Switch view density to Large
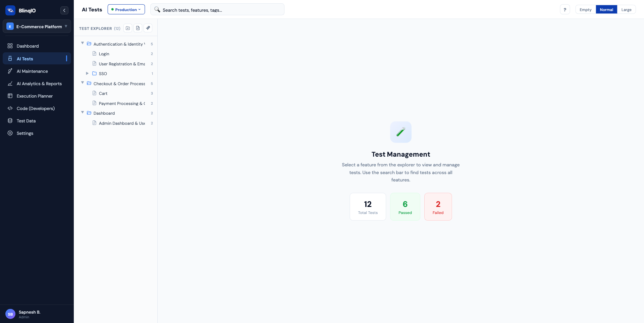 (x=626, y=9)
